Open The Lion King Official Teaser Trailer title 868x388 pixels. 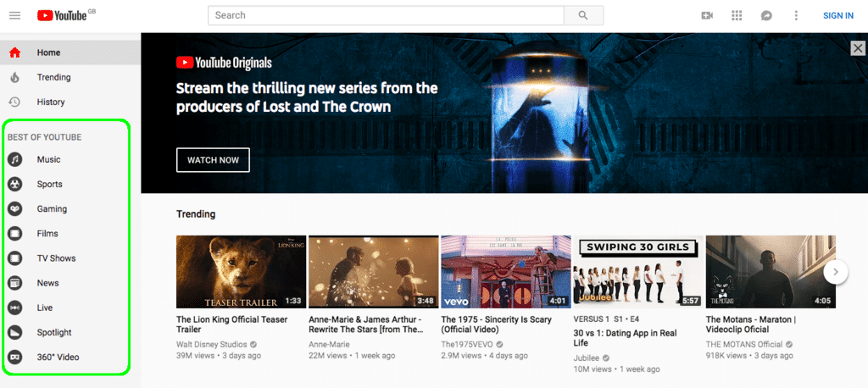click(x=232, y=324)
